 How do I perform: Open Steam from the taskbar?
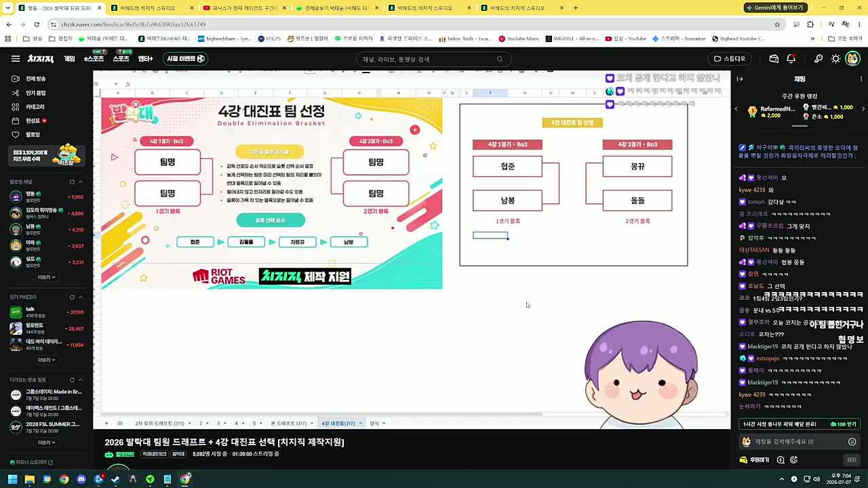click(x=115, y=479)
